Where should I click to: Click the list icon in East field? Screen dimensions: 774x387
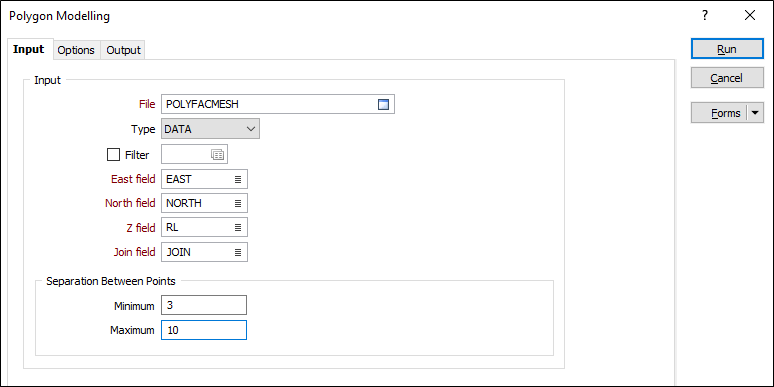[238, 179]
